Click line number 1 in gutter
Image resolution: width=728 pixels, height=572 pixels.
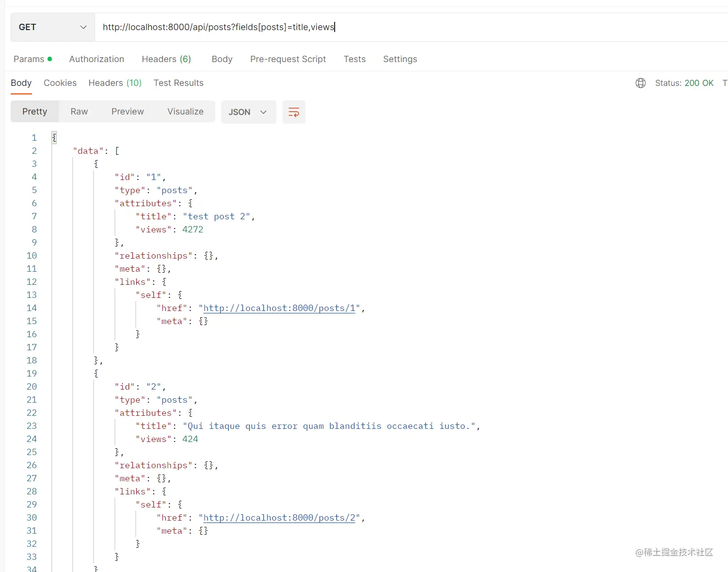(34, 138)
